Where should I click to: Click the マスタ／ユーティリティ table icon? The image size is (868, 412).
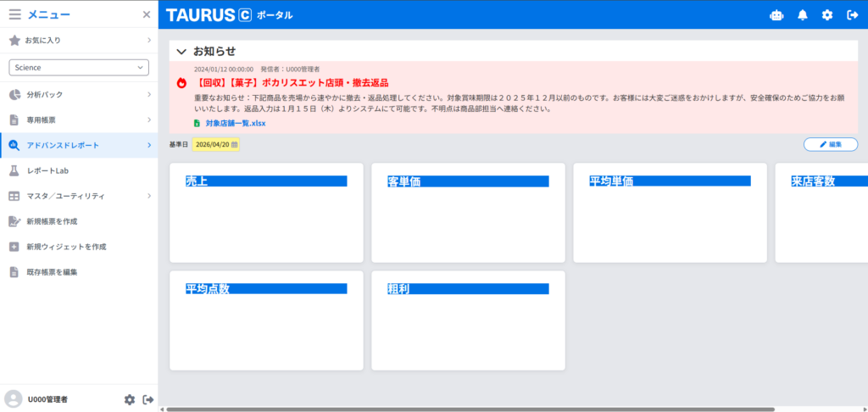click(14, 196)
